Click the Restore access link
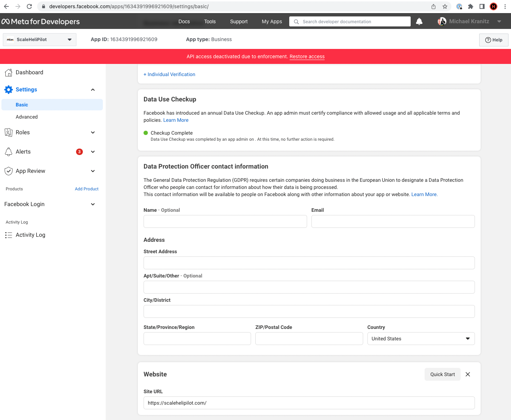 coord(307,56)
